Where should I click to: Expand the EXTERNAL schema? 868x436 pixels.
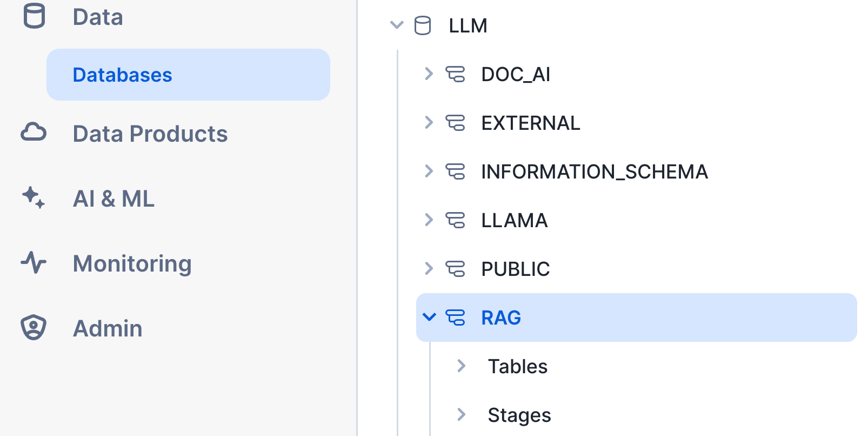click(x=429, y=122)
